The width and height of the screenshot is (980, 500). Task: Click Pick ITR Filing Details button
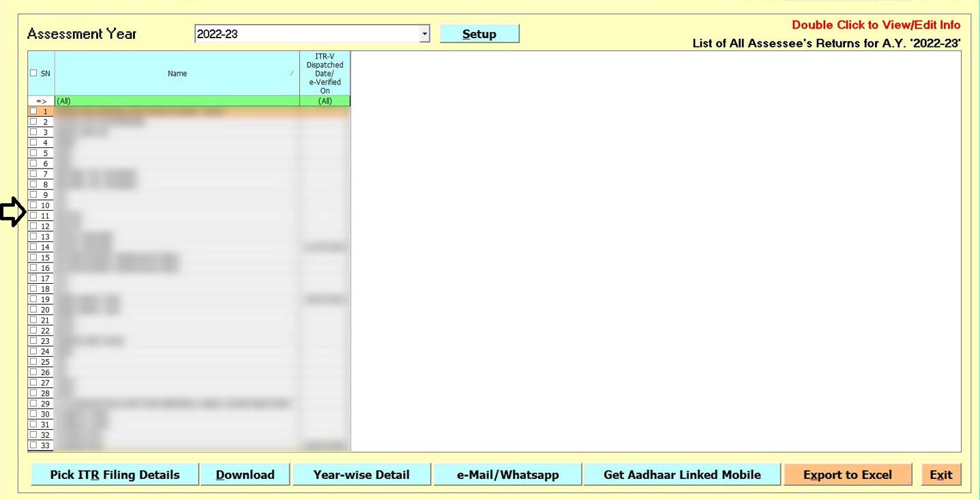coord(115,475)
